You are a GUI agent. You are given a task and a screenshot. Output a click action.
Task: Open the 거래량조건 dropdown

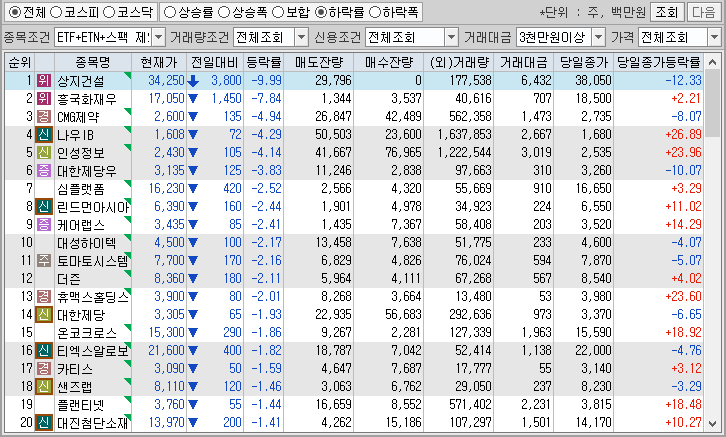point(301,37)
